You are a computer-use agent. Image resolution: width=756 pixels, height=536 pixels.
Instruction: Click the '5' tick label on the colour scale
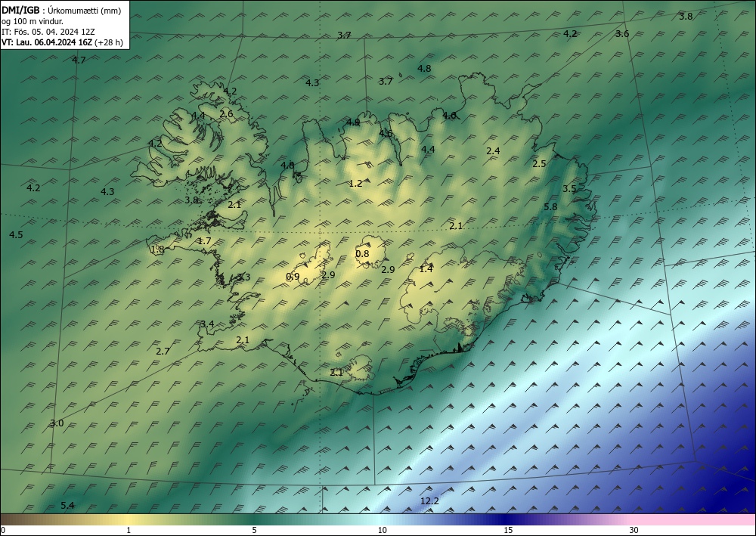(254, 530)
